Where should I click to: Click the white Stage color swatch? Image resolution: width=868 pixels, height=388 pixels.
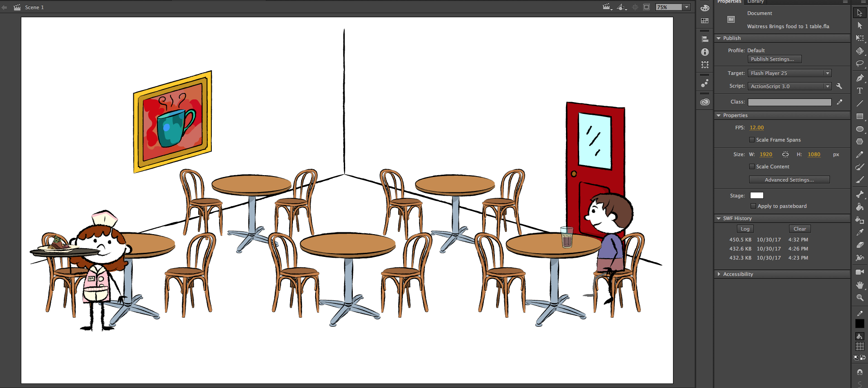(756, 196)
